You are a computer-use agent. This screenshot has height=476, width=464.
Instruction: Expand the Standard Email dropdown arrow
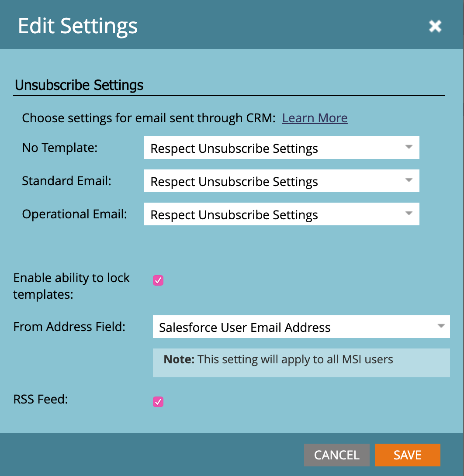point(409,180)
